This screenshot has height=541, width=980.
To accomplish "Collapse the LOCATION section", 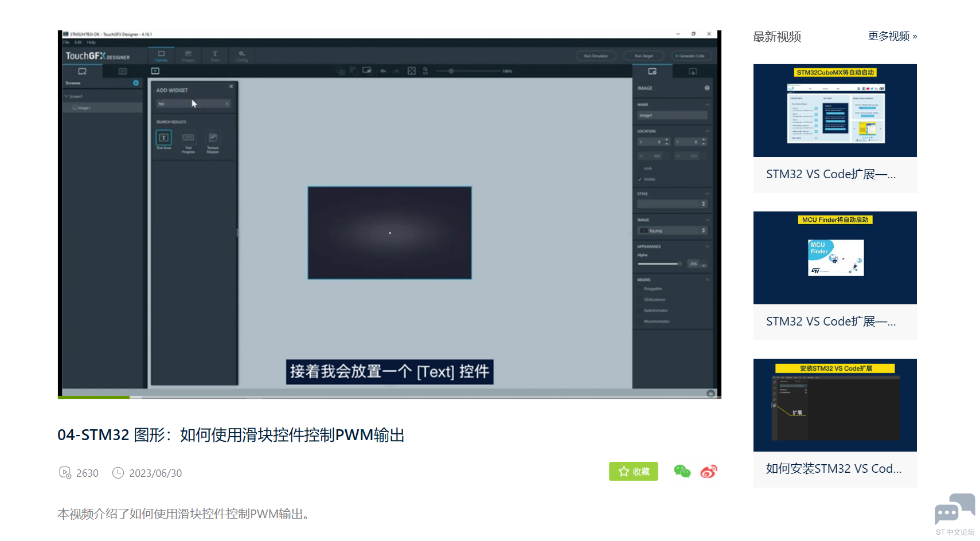I will tap(707, 131).
